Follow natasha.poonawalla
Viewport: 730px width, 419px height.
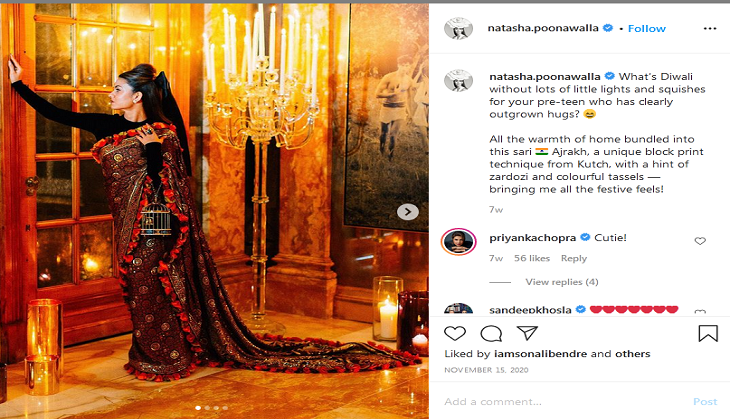click(647, 29)
